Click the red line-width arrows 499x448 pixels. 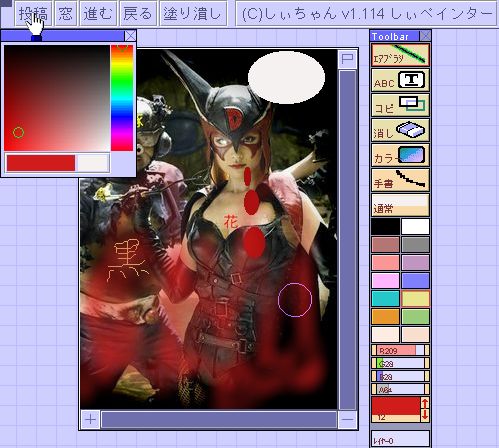pos(425,409)
